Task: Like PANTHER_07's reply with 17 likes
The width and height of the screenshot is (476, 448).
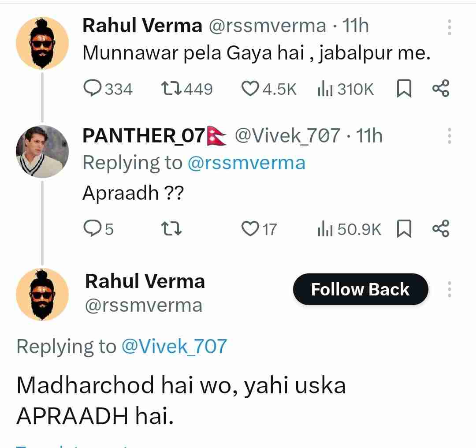Action: click(251, 228)
